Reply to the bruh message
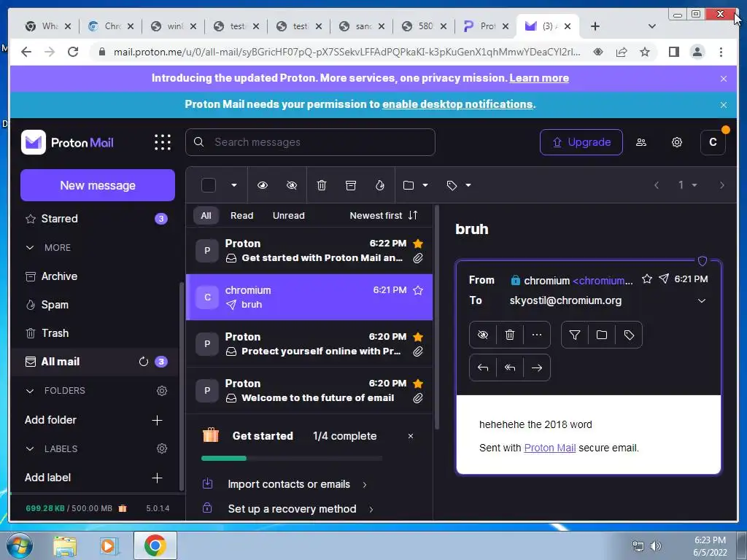Screen dimensions: 747x560 point(483,367)
